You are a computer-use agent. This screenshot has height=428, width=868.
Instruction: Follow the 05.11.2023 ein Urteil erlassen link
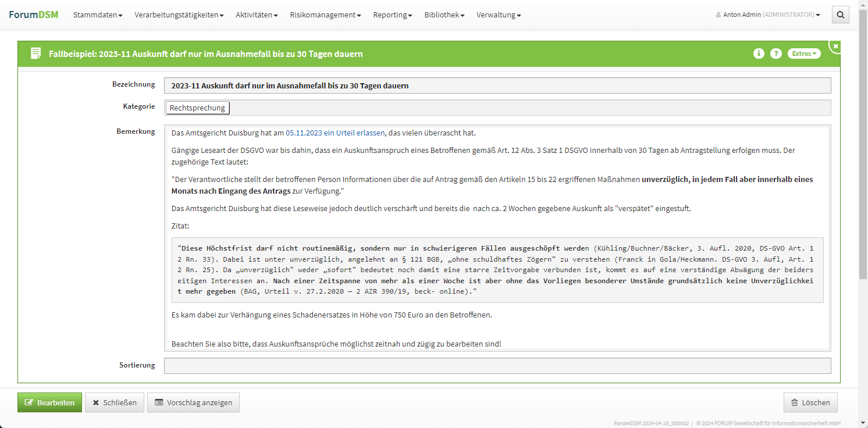click(335, 133)
